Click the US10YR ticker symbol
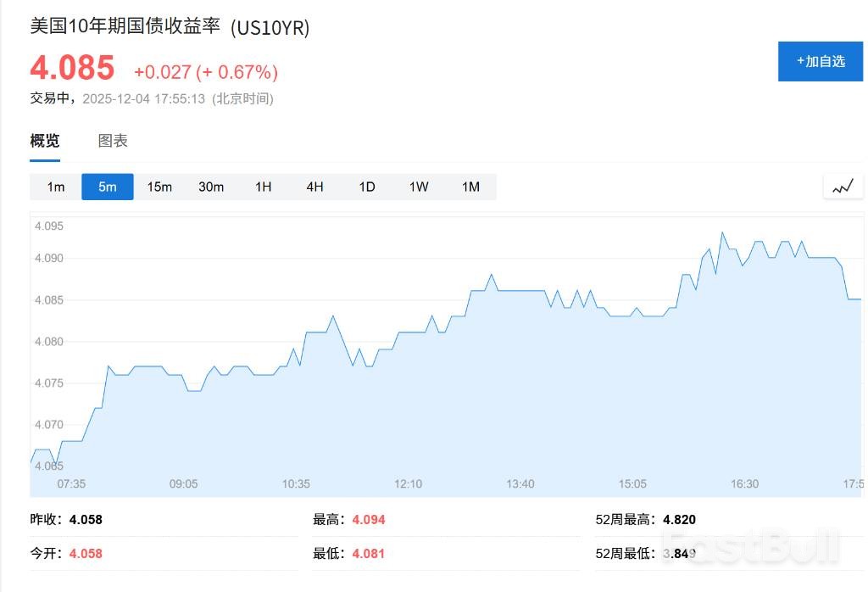The width and height of the screenshot is (868, 592). [270, 28]
